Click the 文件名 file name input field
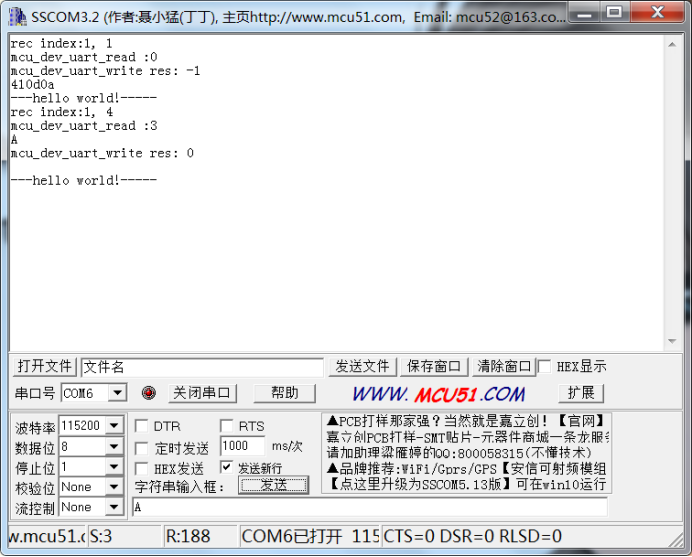 pyautogui.click(x=203, y=367)
